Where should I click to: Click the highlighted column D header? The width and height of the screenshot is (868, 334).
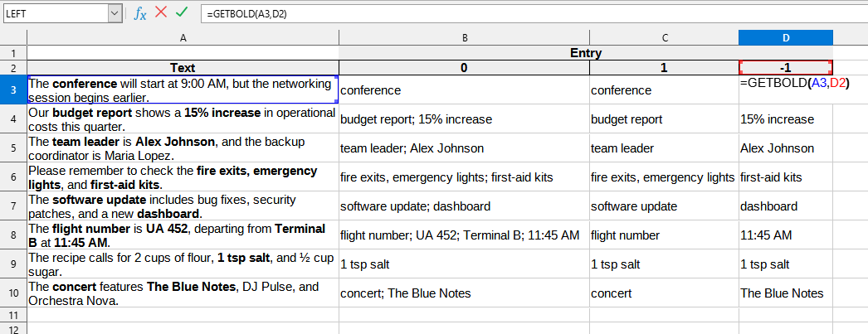tap(785, 38)
